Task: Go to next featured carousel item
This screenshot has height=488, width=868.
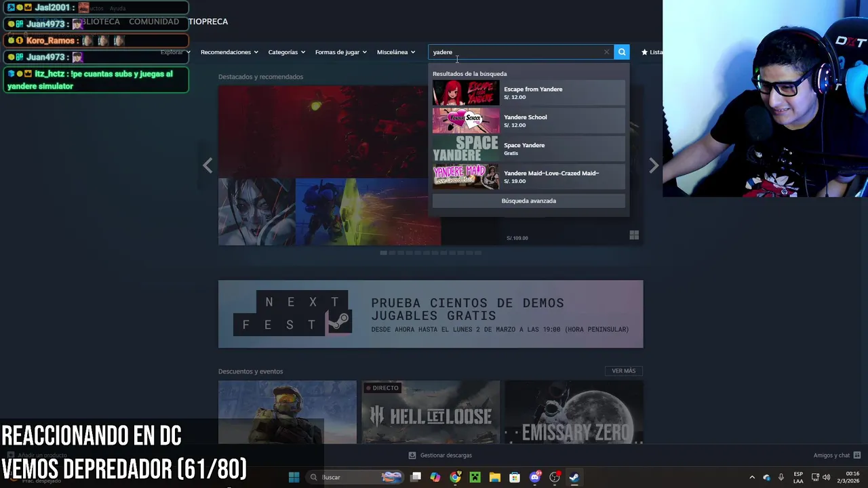Action: point(654,165)
